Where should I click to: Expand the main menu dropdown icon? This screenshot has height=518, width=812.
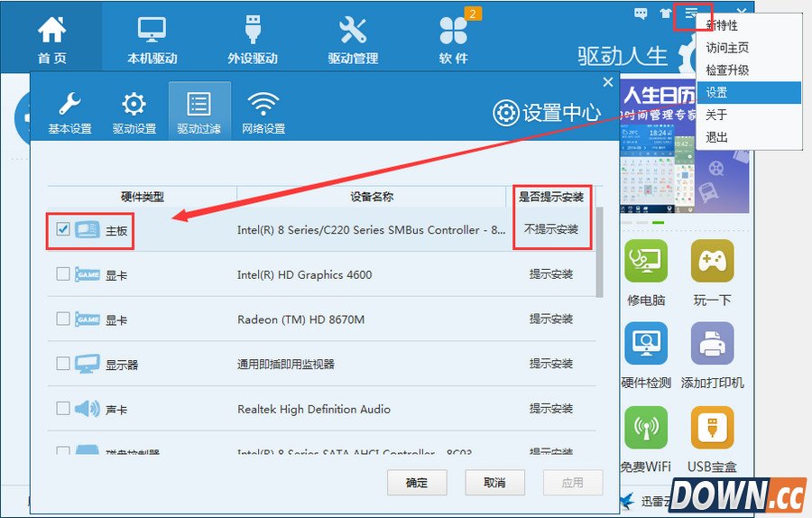tap(691, 14)
